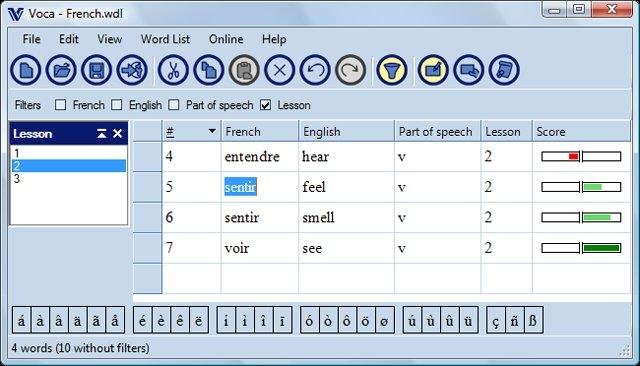
Task: Insert the ê character
Action: [180, 320]
